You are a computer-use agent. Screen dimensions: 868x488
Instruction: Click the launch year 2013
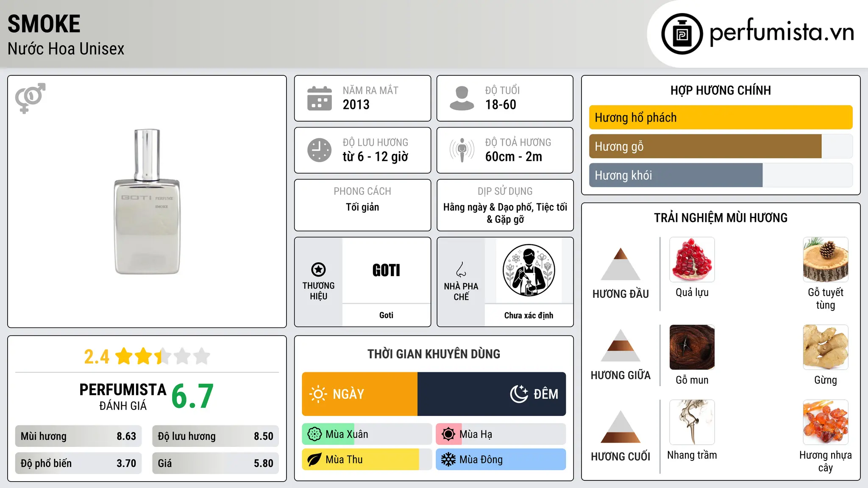pos(356,105)
